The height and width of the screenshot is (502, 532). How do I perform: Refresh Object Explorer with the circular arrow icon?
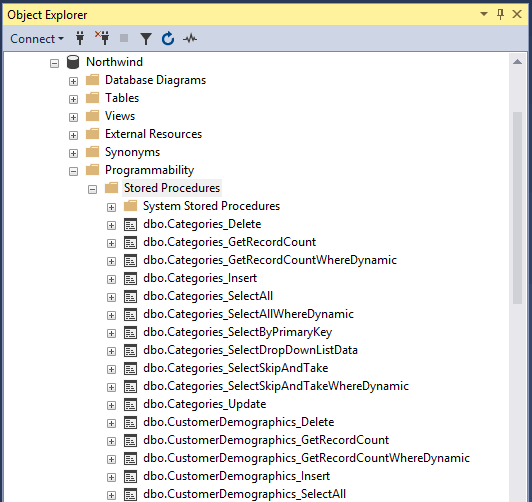tap(168, 38)
